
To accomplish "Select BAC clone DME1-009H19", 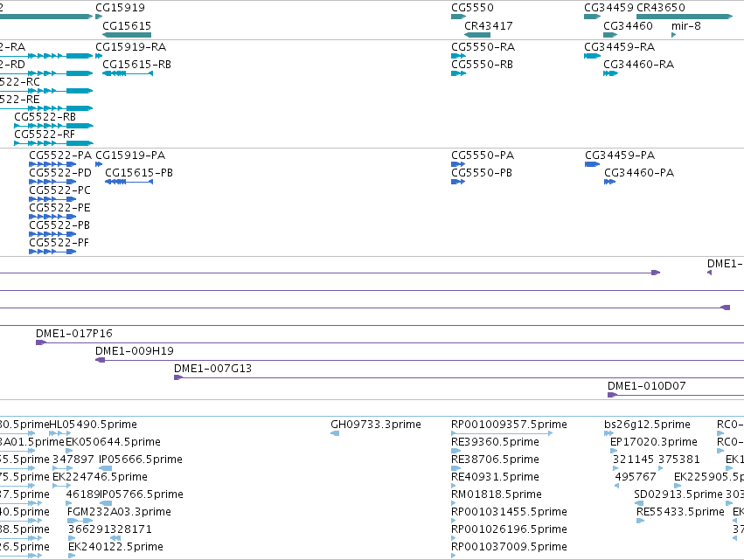I will tap(135, 351).
